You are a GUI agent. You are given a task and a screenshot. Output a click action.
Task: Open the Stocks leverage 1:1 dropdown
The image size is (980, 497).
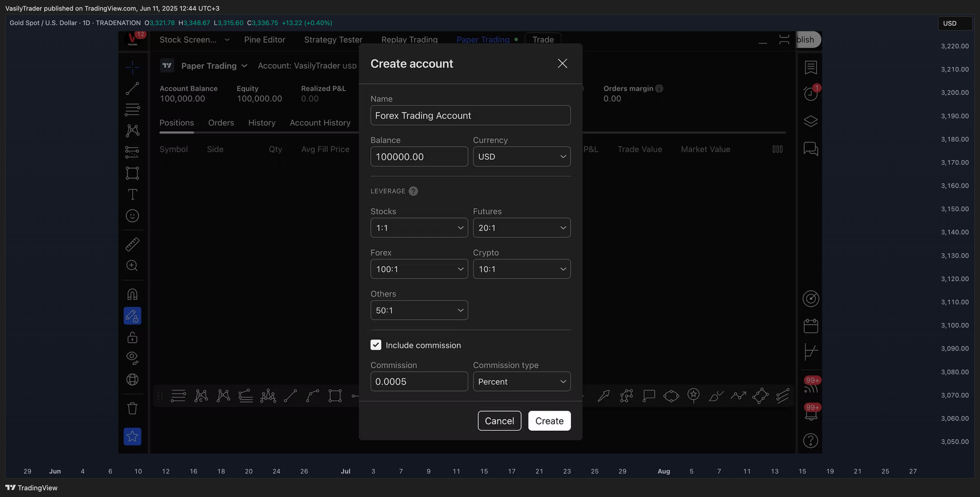419,227
